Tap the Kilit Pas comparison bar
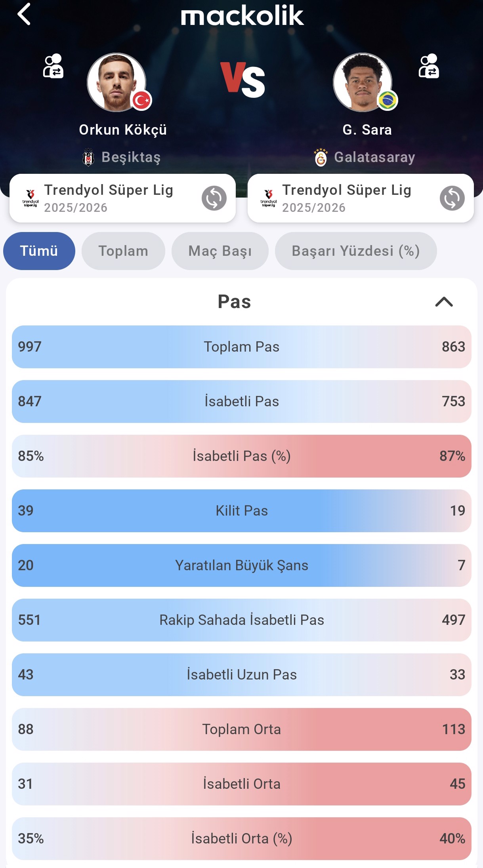Image resolution: width=483 pixels, height=868 pixels. click(241, 511)
